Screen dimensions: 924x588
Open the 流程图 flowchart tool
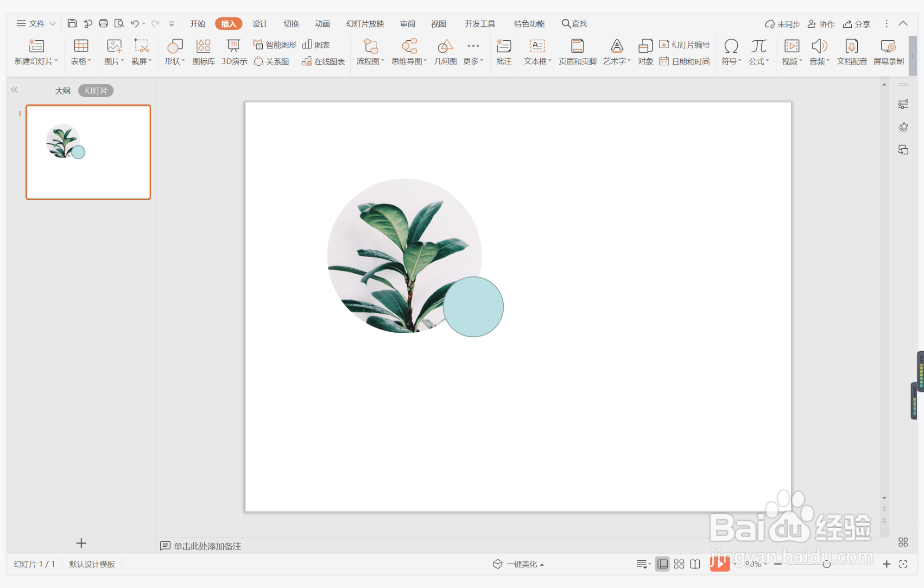click(x=370, y=52)
